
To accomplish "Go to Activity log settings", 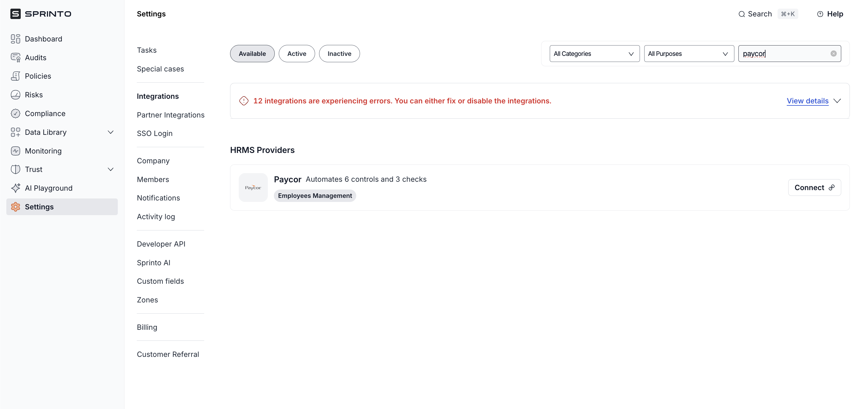I will click(x=156, y=217).
